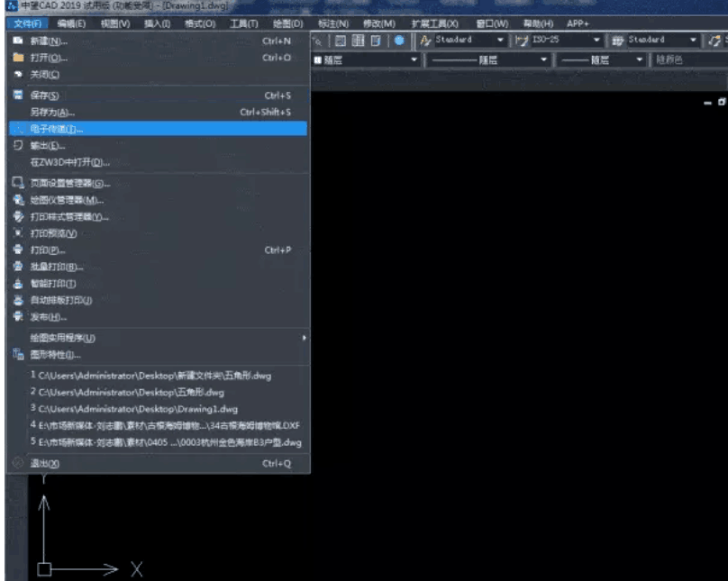Open the recent file ending in .DXF
Viewport: 728px width, 581px height.
point(159,425)
